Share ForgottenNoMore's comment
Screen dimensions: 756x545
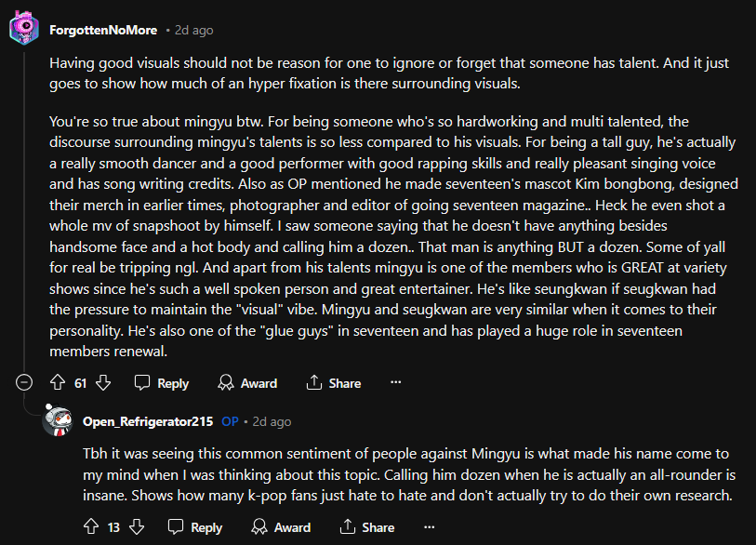pyautogui.click(x=334, y=383)
